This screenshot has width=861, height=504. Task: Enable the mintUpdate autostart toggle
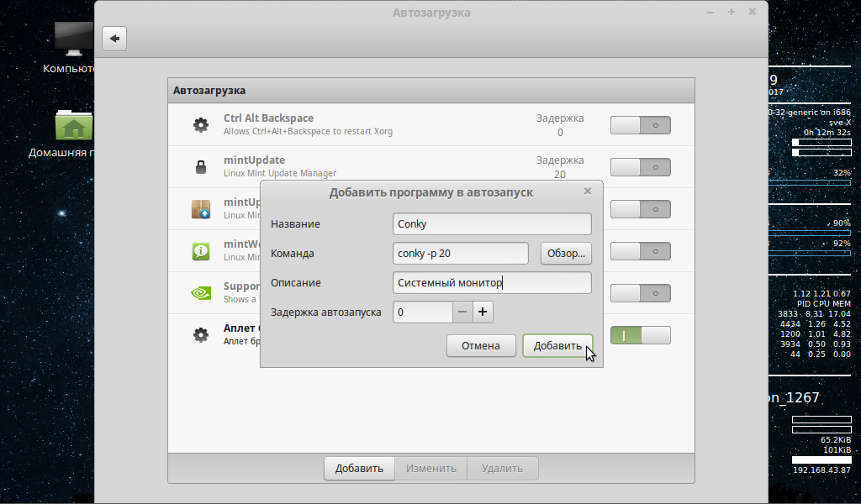(x=640, y=166)
